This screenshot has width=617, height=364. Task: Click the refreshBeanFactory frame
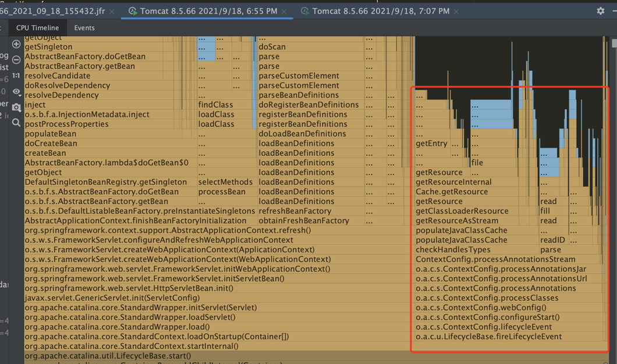point(295,211)
